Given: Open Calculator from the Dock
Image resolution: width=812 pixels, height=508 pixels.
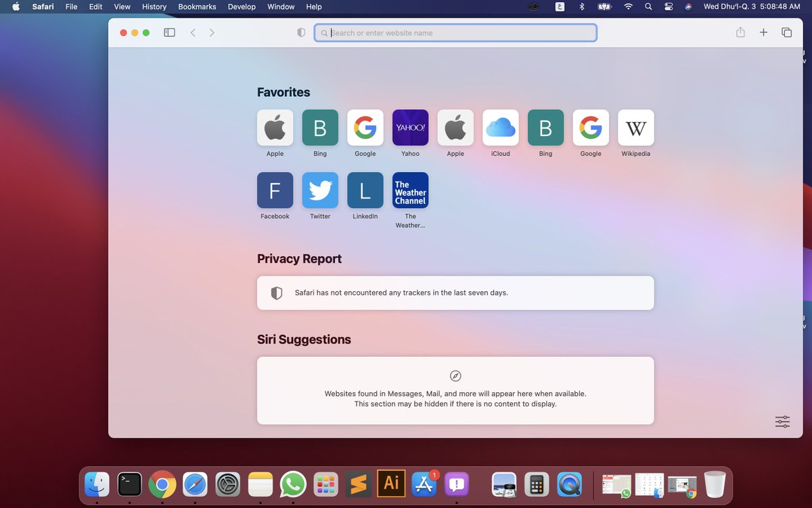Looking at the screenshot, I should click(537, 484).
